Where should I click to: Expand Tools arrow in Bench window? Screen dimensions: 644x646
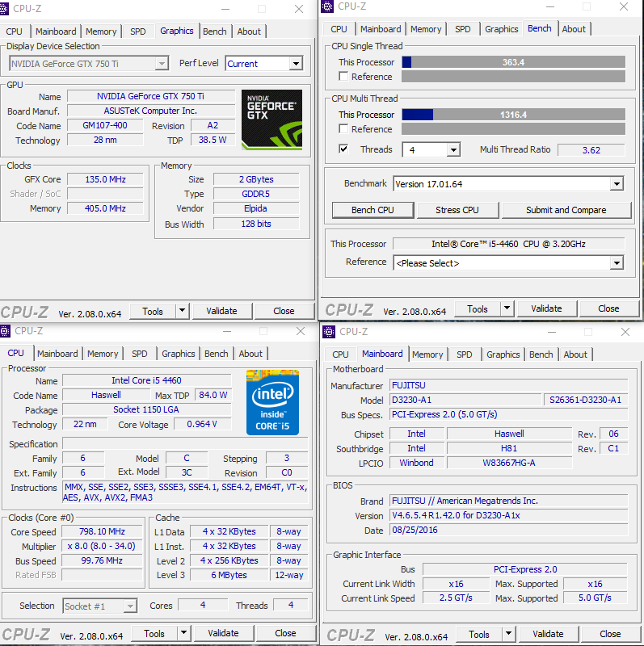pyautogui.click(x=507, y=308)
